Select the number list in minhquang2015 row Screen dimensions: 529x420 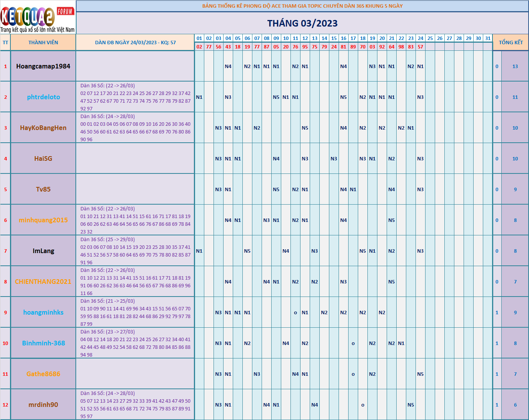[135, 224]
